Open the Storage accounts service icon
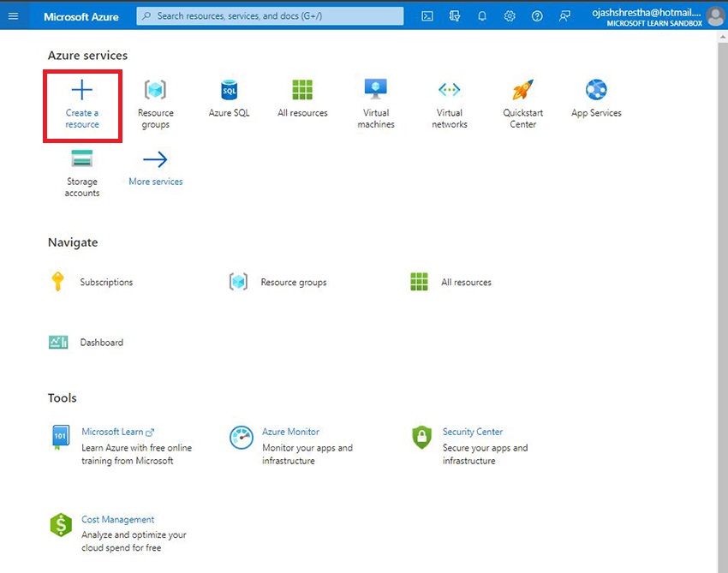728x573 pixels. [81, 158]
